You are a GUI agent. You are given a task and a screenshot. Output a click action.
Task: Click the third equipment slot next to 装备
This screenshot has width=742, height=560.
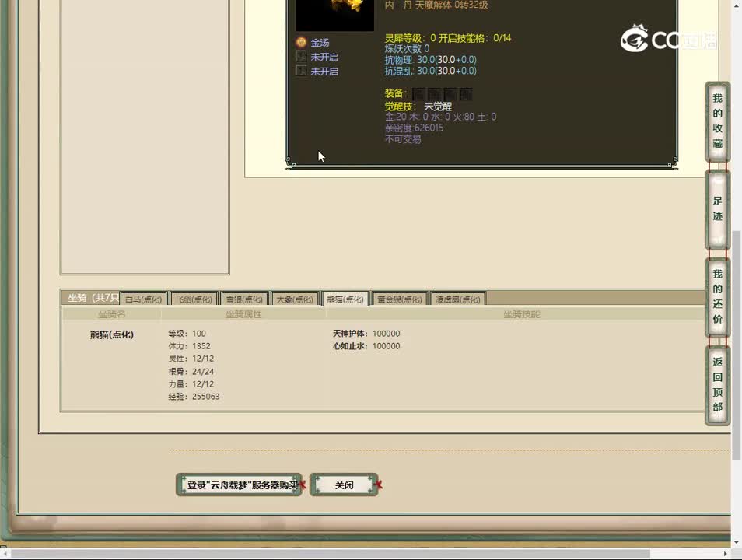450,94
